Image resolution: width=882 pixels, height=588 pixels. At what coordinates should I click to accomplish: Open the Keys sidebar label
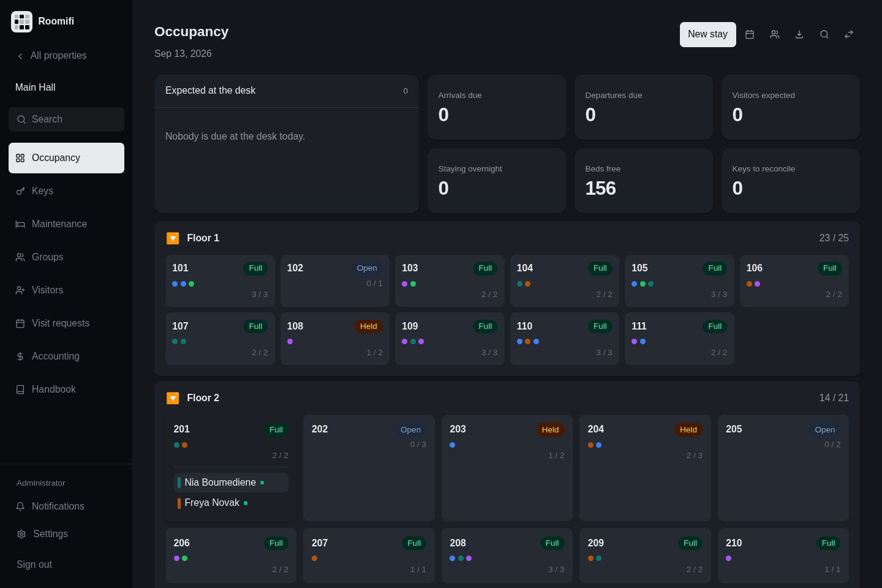[x=42, y=191]
